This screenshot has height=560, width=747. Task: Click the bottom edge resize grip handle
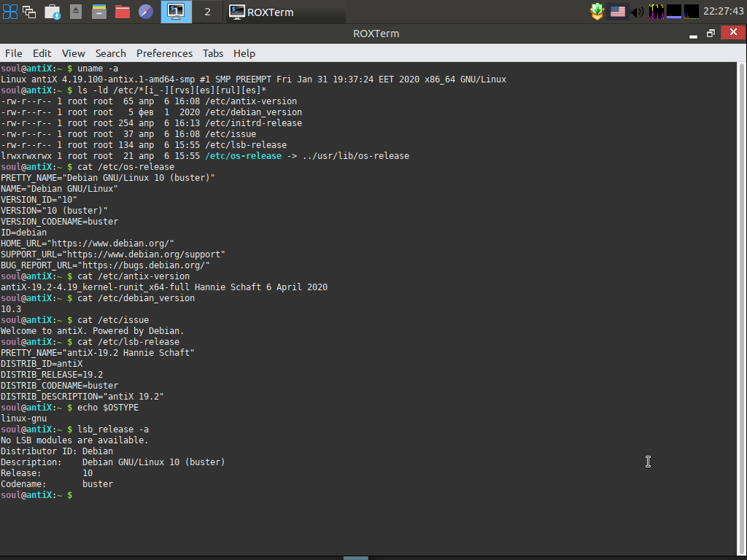[x=356, y=558]
